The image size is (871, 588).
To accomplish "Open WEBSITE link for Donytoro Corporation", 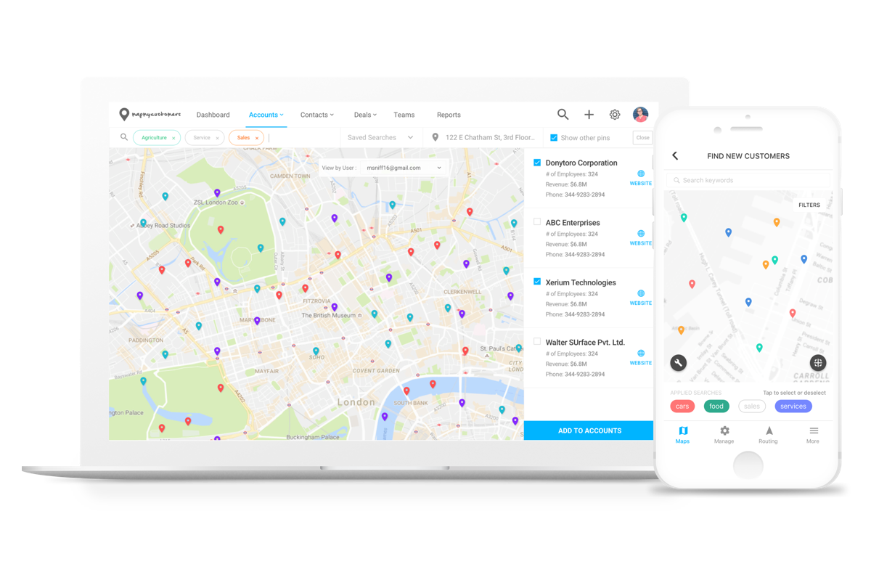I will pyautogui.click(x=641, y=184).
